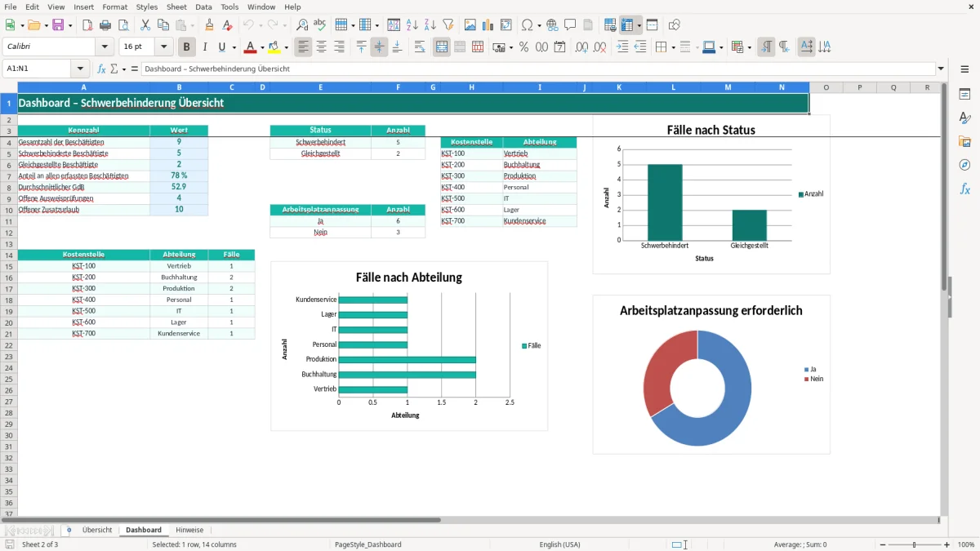Open the font color dropdown arrow

coord(262,47)
